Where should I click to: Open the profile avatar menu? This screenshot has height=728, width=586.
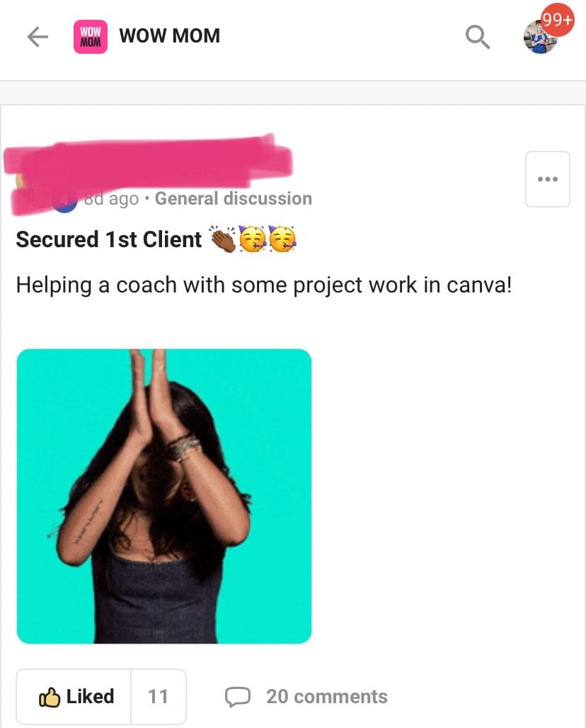click(539, 38)
